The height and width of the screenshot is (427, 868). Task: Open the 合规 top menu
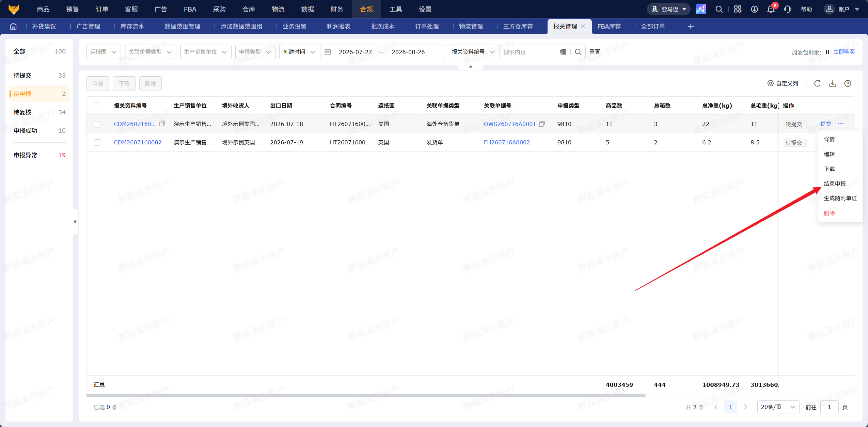tap(366, 9)
